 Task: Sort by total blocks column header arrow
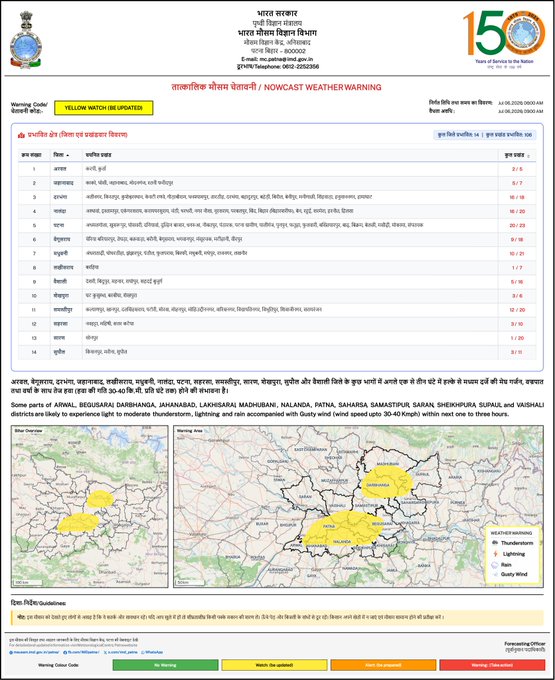pyautogui.click(x=528, y=156)
